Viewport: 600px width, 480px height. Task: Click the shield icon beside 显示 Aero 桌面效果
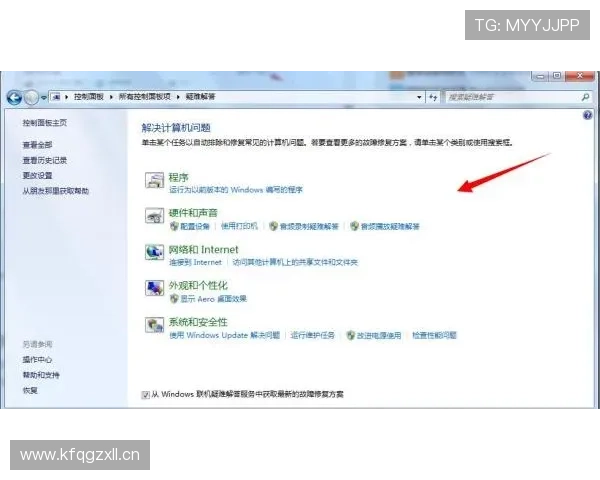point(174,299)
